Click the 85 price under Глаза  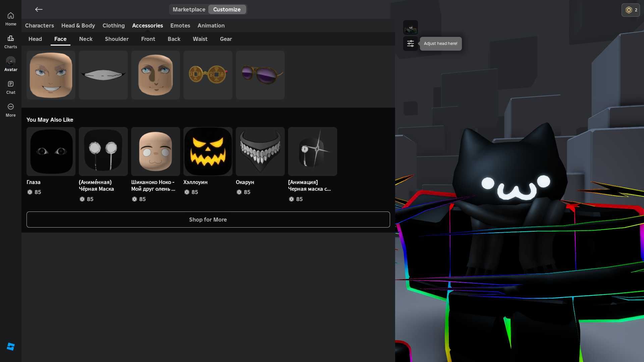(34, 192)
